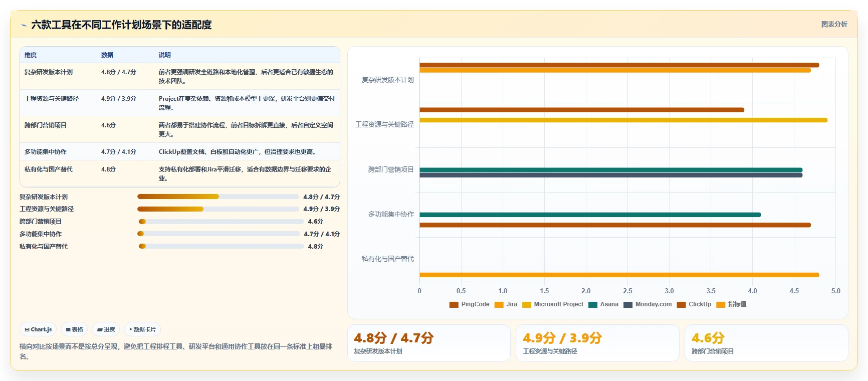The width and height of the screenshot is (868, 381).
Task: Click PingCode bar in 复杂研发版本计划 group
Action: click(619, 65)
